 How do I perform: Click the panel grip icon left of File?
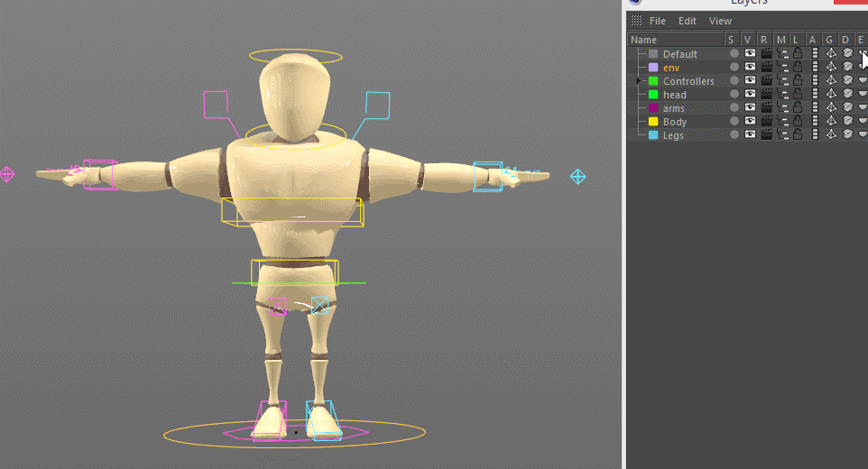click(x=636, y=21)
